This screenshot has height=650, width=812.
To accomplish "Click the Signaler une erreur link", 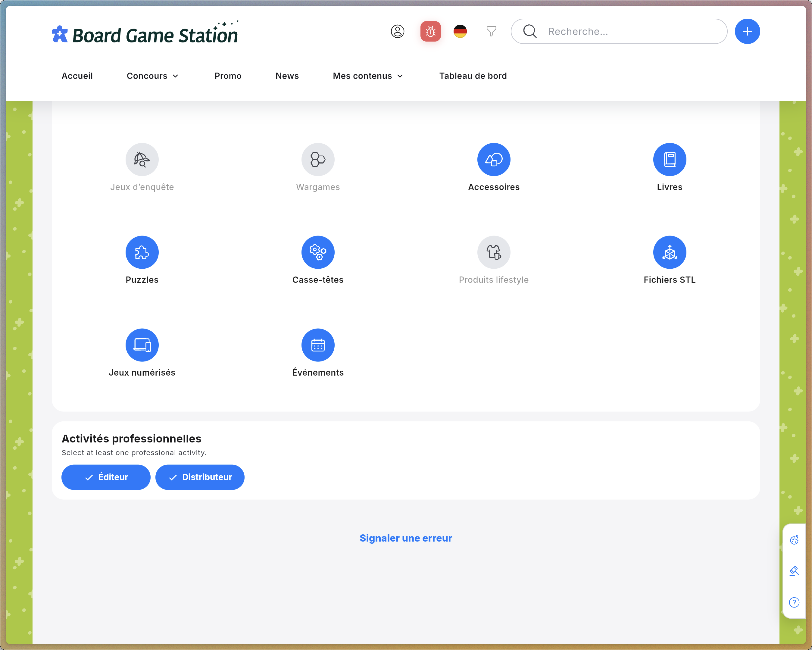I will coord(406,538).
